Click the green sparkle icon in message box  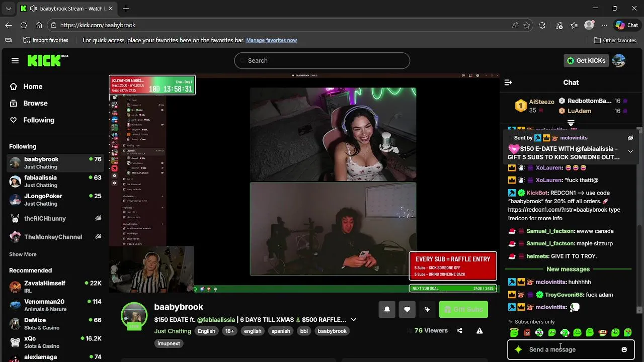(518, 349)
